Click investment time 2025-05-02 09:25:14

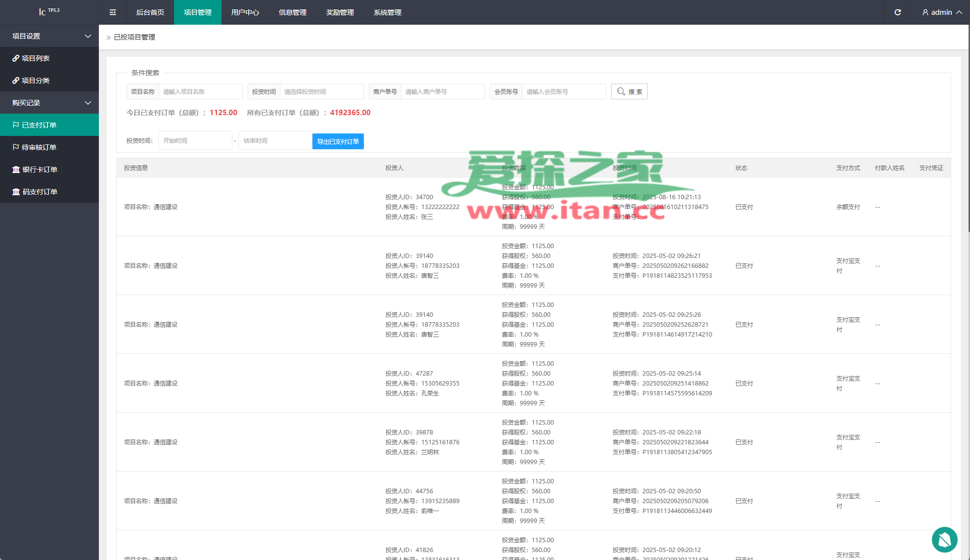[671, 374]
